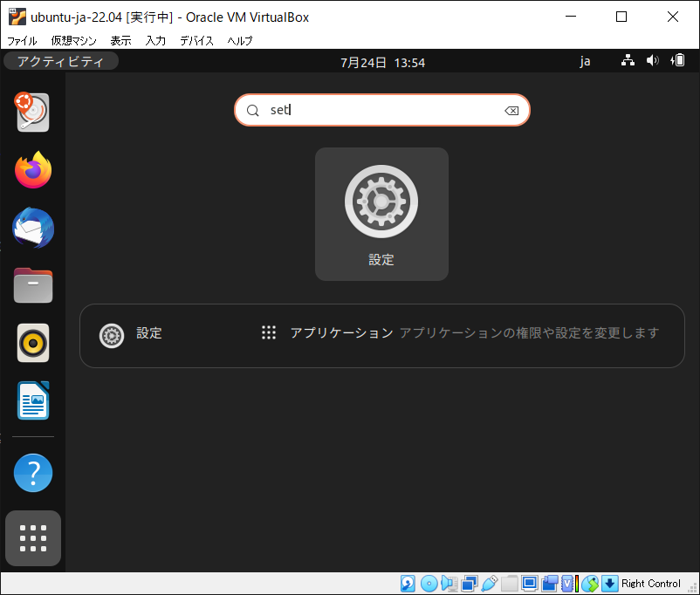The image size is (700, 595).
Task: Maximize the VirtualBox window
Action: (621, 17)
